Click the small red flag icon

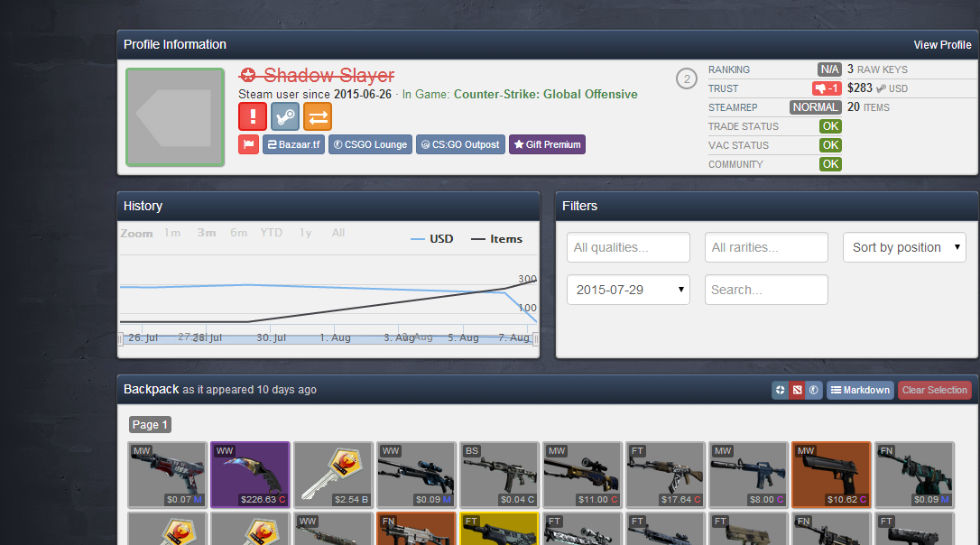[x=248, y=144]
